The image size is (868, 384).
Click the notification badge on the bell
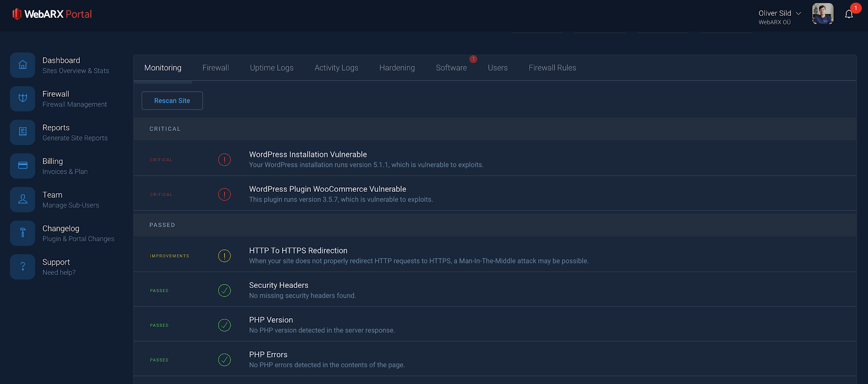tap(856, 8)
